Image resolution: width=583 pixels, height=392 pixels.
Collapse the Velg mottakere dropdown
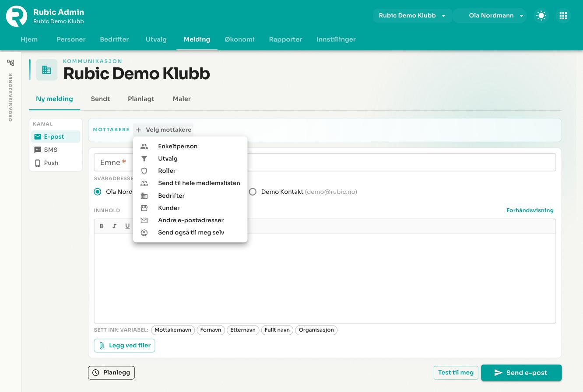[163, 130]
